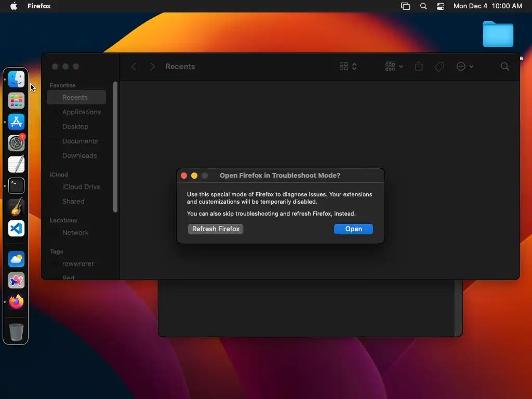
Task: Click the Favorites sidebar heading
Action: pos(63,85)
